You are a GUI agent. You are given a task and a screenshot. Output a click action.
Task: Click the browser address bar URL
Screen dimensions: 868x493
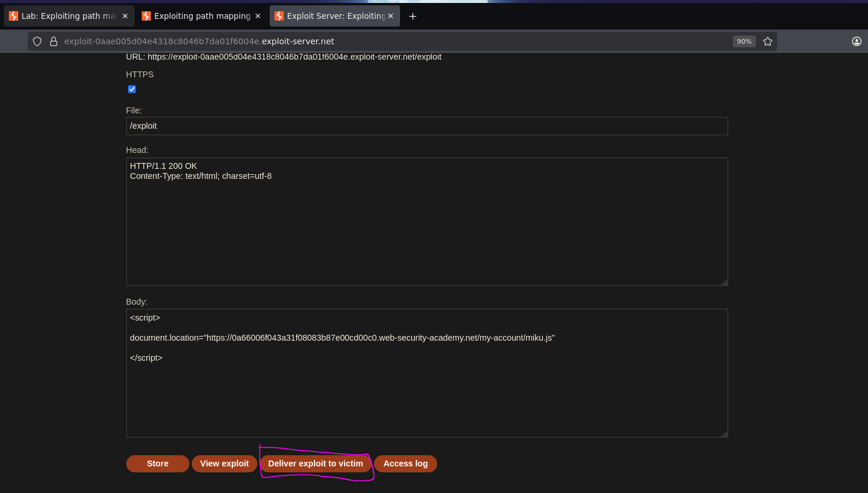pyautogui.click(x=199, y=41)
